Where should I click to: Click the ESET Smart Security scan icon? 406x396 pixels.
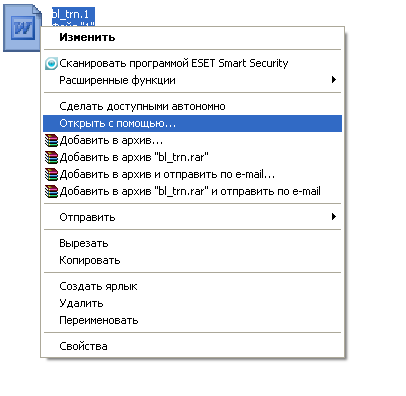click(51, 63)
